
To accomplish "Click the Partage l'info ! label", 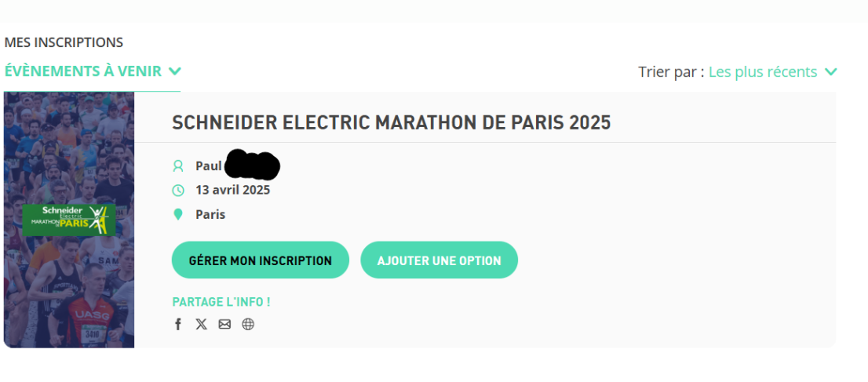I will [x=221, y=302].
